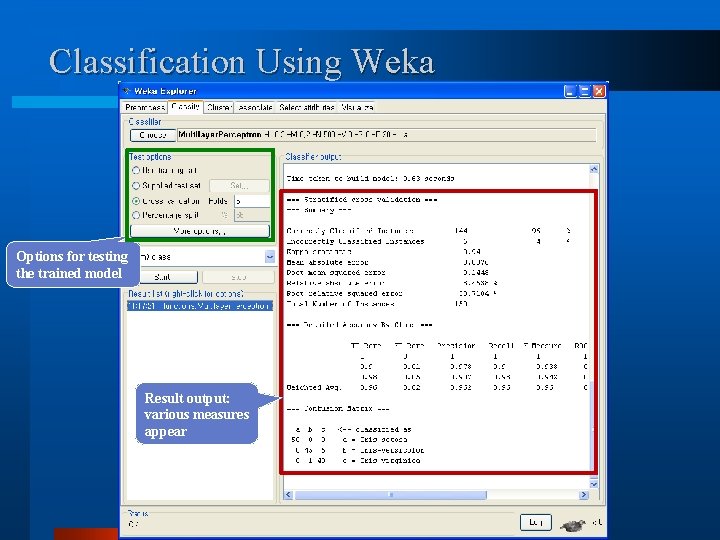
Task: Click the 'Root relative squared error' line
Action: click(392, 293)
